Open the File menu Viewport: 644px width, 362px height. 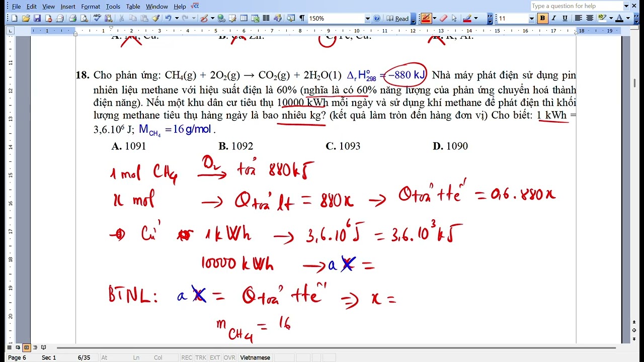[x=16, y=7]
